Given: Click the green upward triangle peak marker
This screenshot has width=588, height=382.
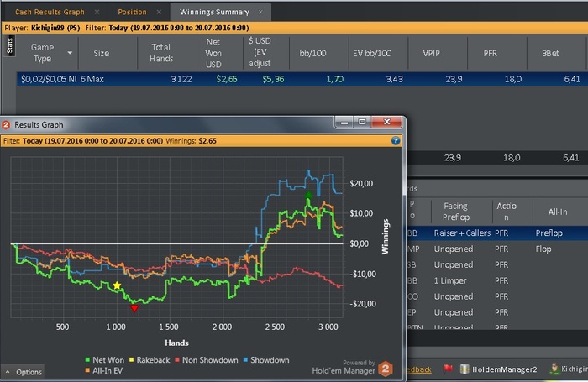Looking at the screenshot, I should pos(308,195).
